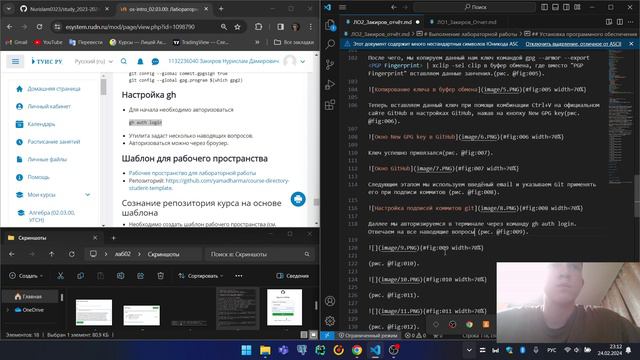Open the Русский (ru) language dropdown
The width and height of the screenshot is (640, 360).
93,61
